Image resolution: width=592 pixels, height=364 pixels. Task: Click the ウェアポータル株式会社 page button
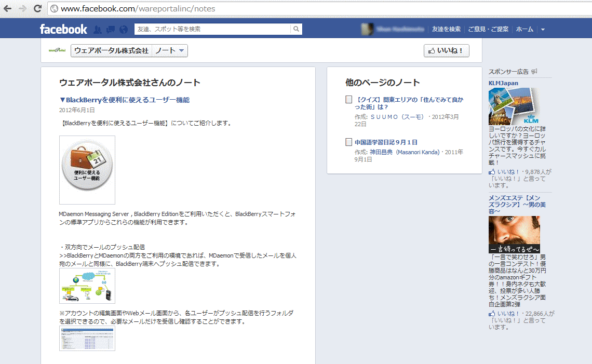click(x=111, y=50)
